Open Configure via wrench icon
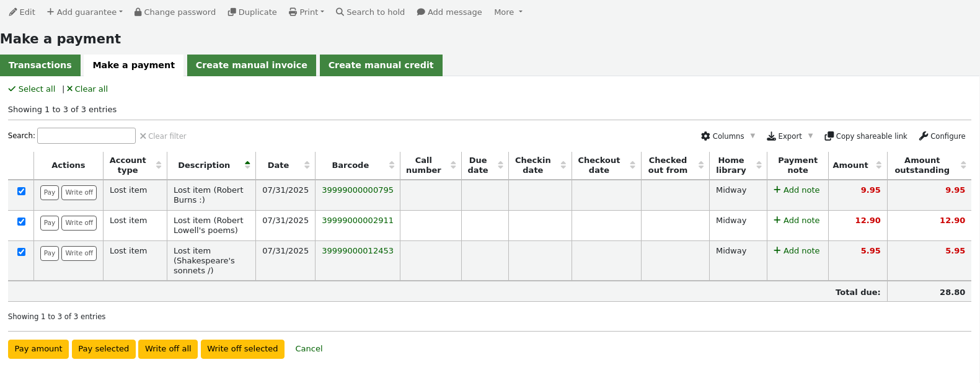The image size is (980, 383). tap(923, 136)
